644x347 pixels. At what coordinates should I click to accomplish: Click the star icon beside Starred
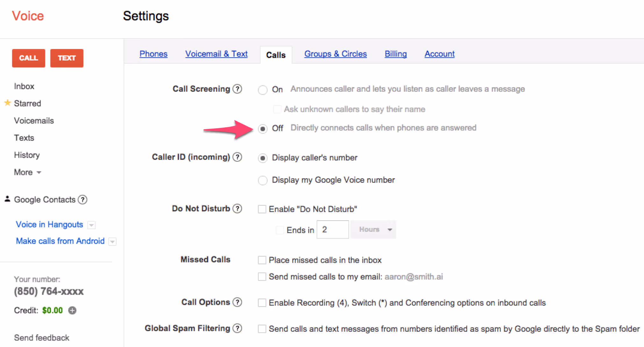[8, 103]
